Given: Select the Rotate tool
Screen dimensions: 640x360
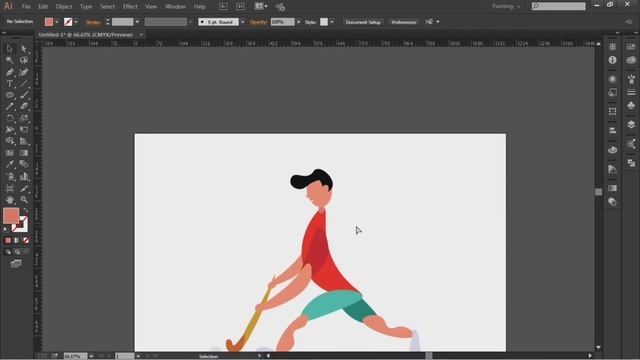Looking at the screenshot, I should click(x=10, y=118).
